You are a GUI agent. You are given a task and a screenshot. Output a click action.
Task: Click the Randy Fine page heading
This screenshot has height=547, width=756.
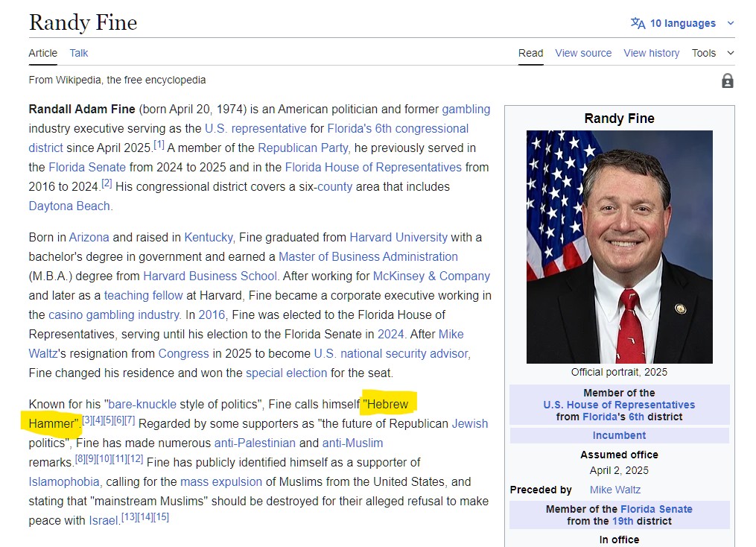point(83,22)
